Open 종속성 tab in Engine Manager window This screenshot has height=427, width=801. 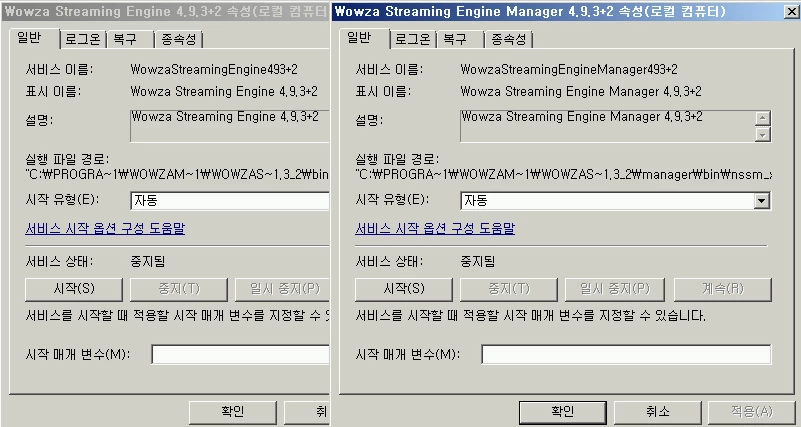point(508,39)
